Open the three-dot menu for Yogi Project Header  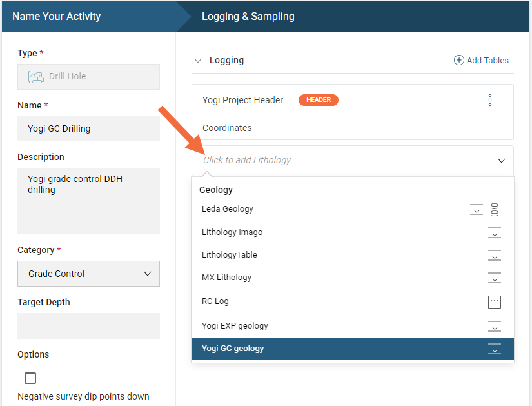pyautogui.click(x=490, y=100)
